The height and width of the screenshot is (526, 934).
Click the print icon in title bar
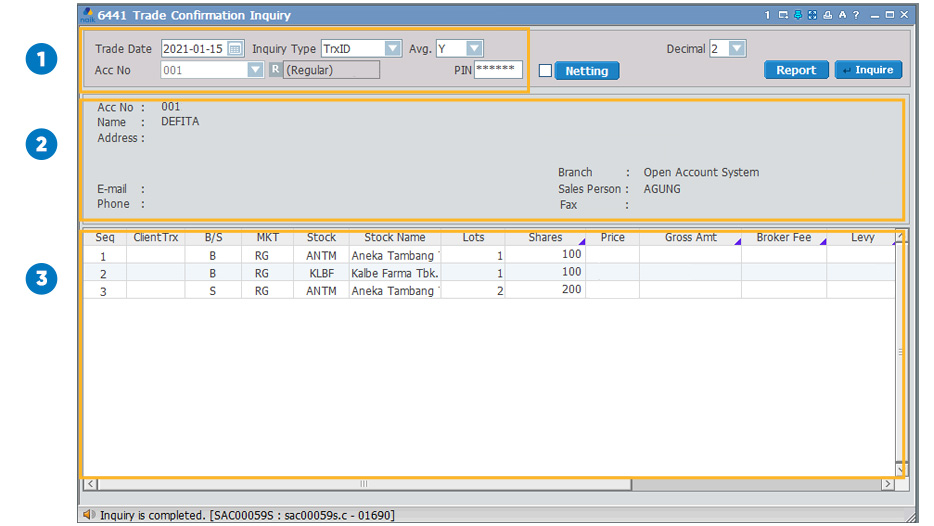click(x=827, y=15)
